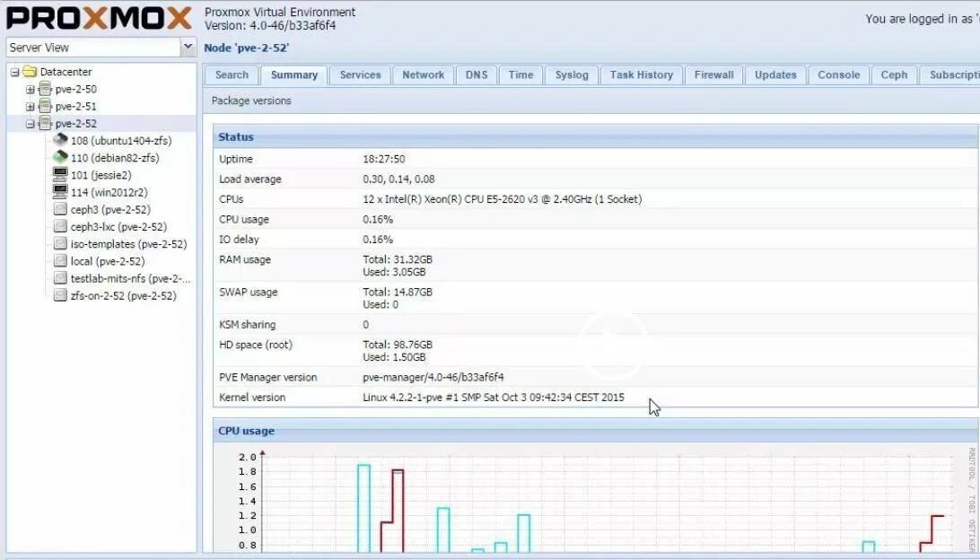Select local (pve-2-52) storage entry
Image resolution: width=980 pixels, height=560 pixels.
pyautogui.click(x=107, y=261)
